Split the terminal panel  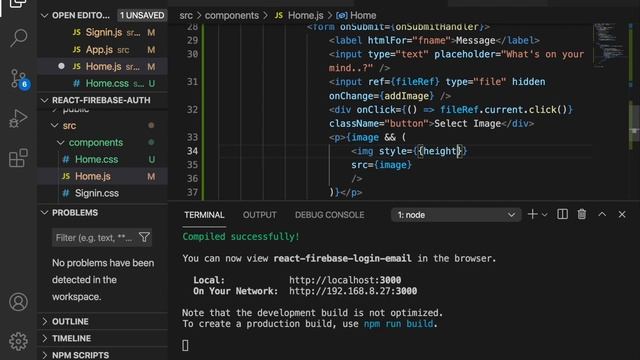tap(562, 214)
